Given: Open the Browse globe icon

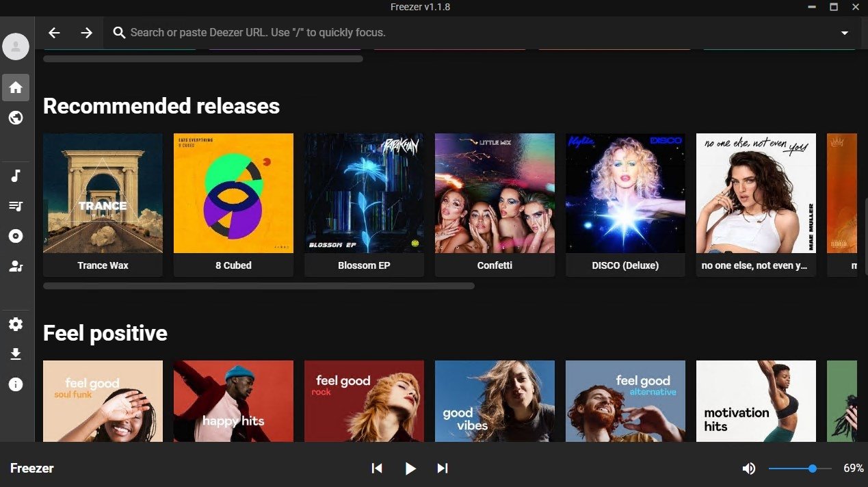Looking at the screenshot, I should [x=16, y=118].
